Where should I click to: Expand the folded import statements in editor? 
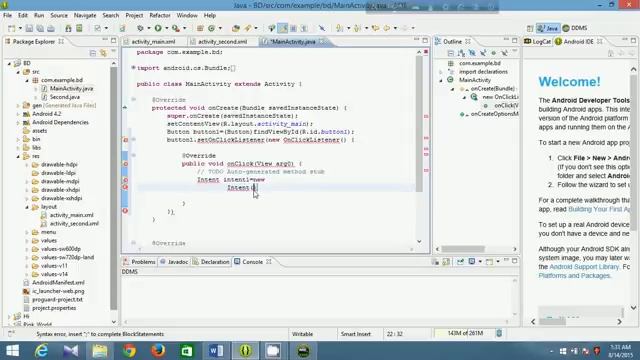[x=133, y=68]
